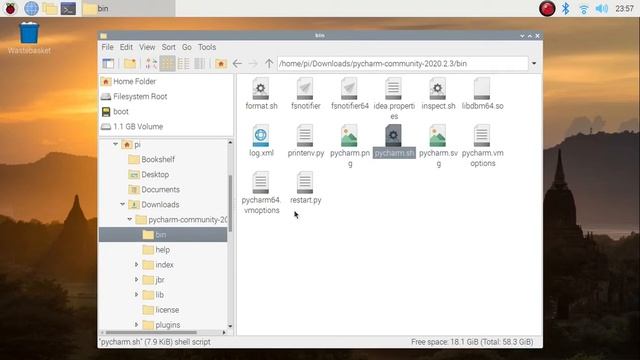Click the path address bar
This screenshot has height=360, width=640.
(402, 63)
